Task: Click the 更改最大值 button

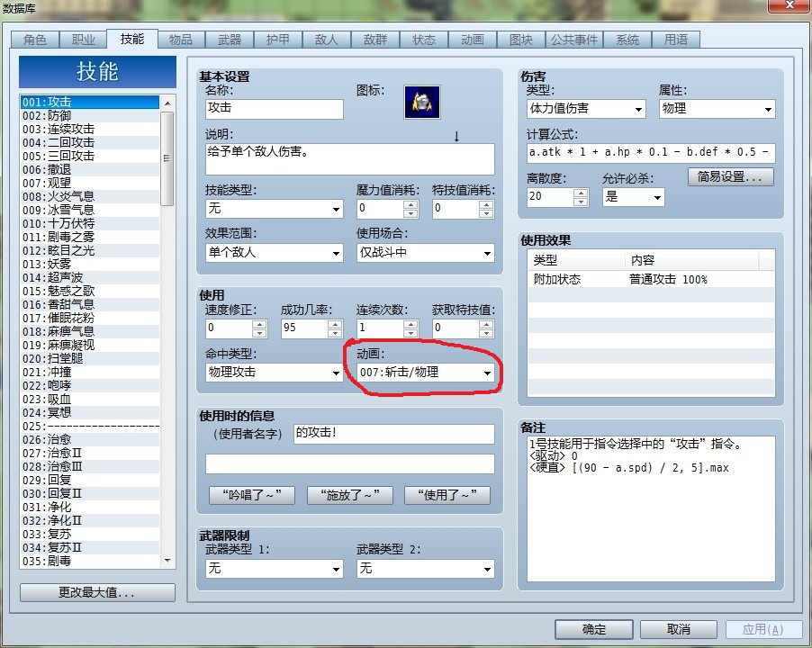Action: 97,592
